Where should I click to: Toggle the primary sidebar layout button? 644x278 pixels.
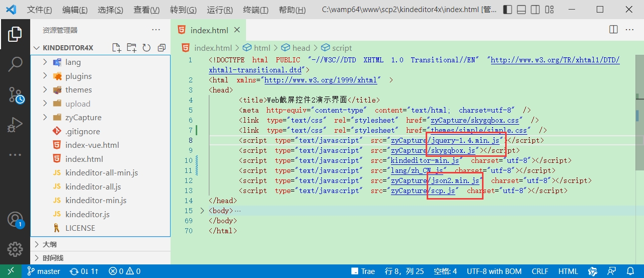[x=508, y=10]
